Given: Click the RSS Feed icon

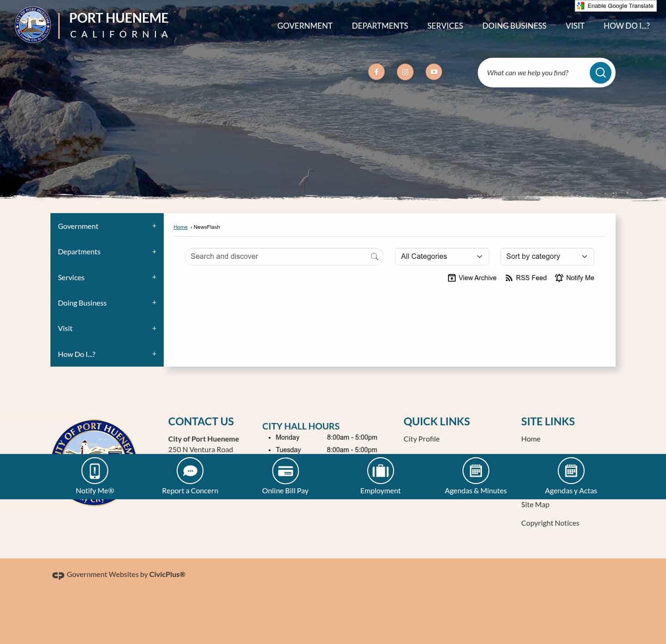Looking at the screenshot, I should point(509,278).
